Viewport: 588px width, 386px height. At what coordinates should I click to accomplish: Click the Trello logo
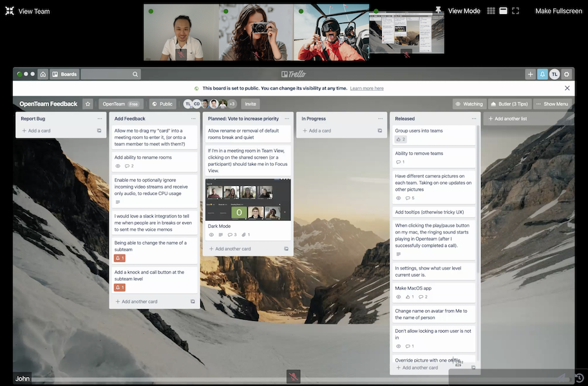[x=294, y=74]
